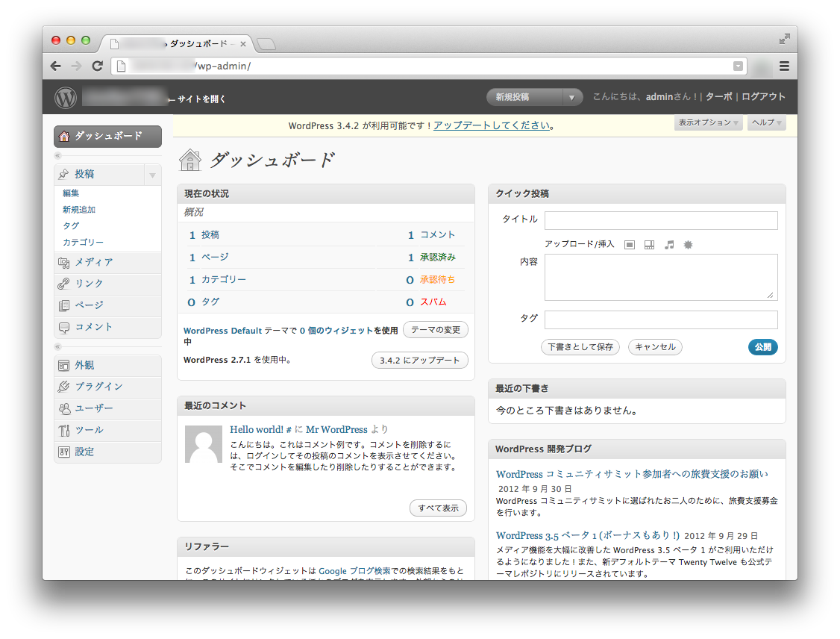The image size is (840, 639).
Task: Click the lower sidebar collapse arrow above 外観
Action: click(x=58, y=347)
